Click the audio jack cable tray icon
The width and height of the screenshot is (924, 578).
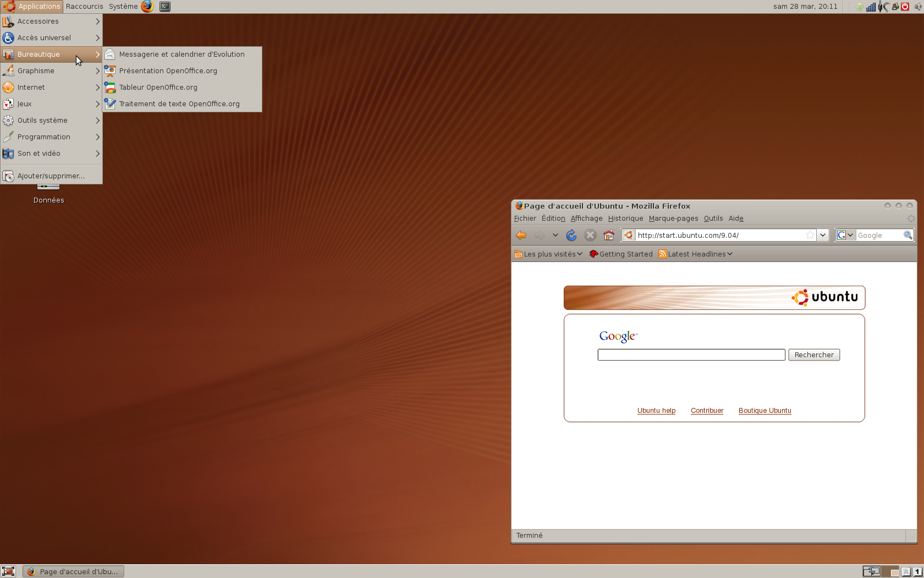tap(883, 7)
